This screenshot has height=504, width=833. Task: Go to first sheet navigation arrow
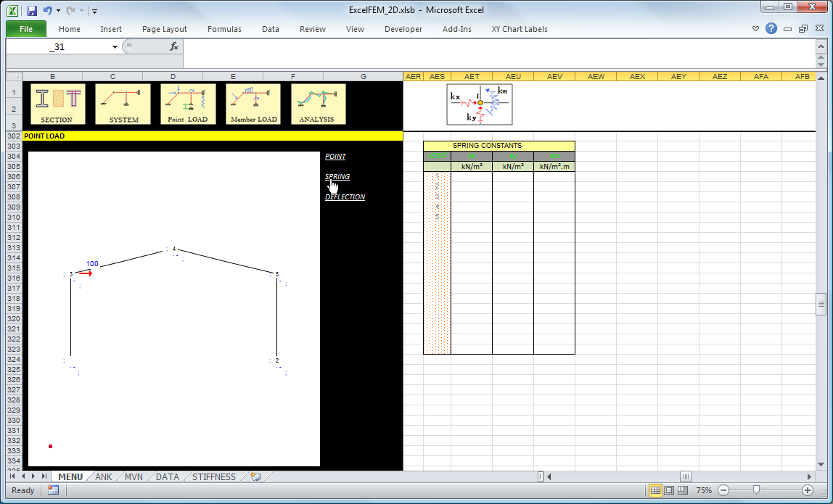(x=12, y=477)
